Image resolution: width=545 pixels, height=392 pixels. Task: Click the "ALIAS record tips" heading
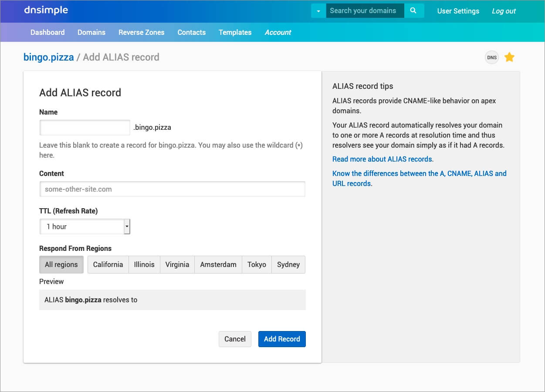(x=363, y=86)
